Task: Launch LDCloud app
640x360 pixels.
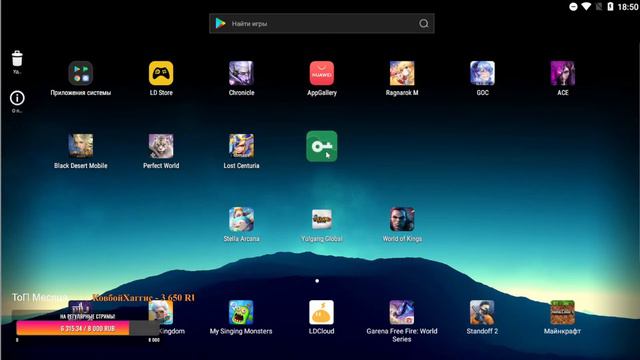Action: pyautogui.click(x=322, y=312)
